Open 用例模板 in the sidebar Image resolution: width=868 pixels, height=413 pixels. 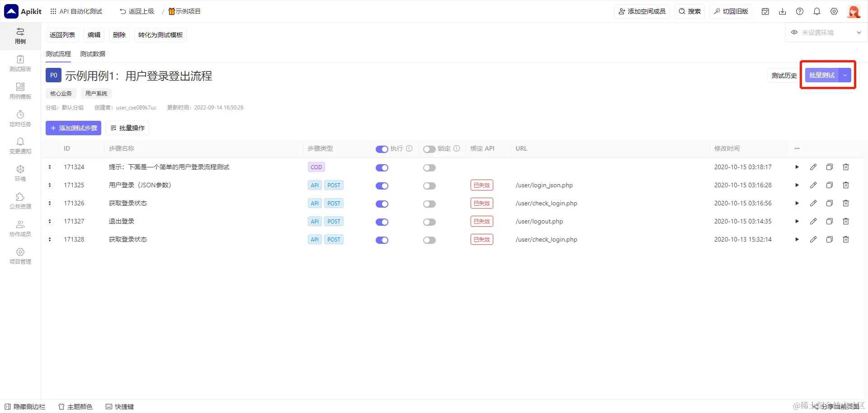point(20,91)
